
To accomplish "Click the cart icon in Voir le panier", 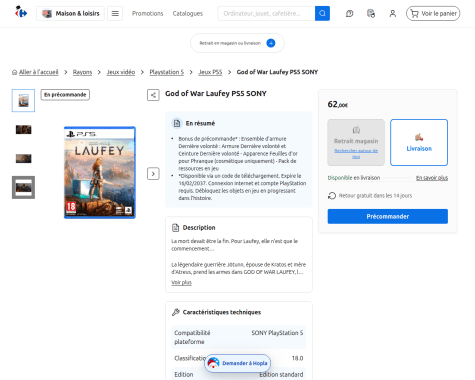I will point(415,14).
